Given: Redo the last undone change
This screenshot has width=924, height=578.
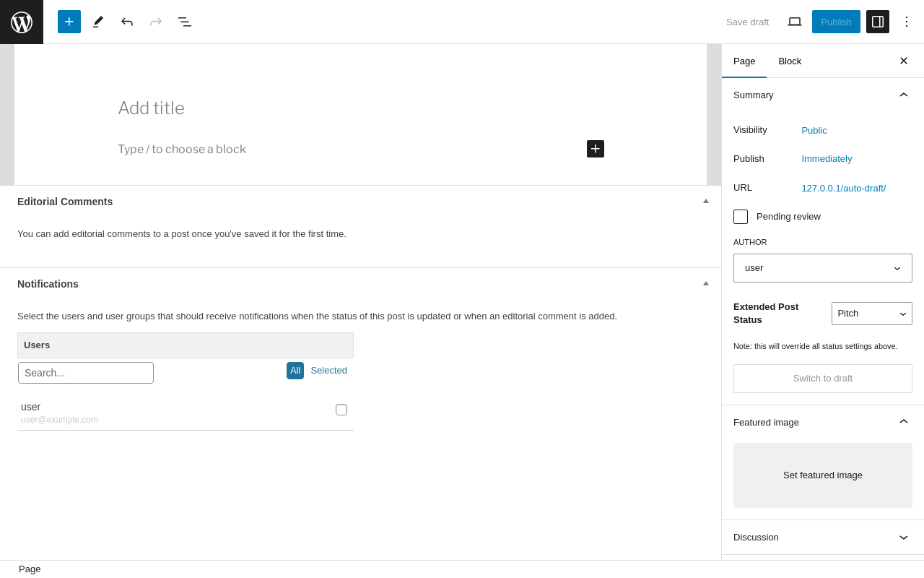Looking at the screenshot, I should pyautogui.click(x=156, y=22).
